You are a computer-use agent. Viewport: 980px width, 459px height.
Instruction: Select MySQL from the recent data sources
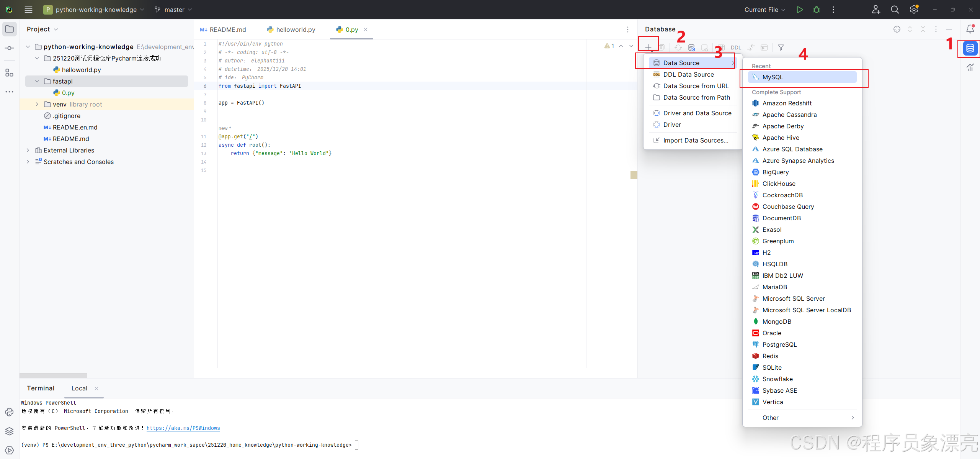tap(773, 77)
